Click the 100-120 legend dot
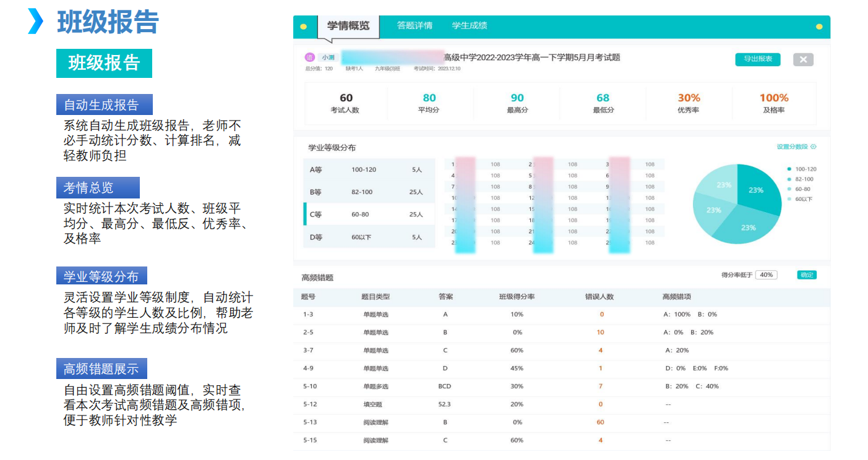Screen dimensions: 868x460 pyautogui.click(x=789, y=169)
